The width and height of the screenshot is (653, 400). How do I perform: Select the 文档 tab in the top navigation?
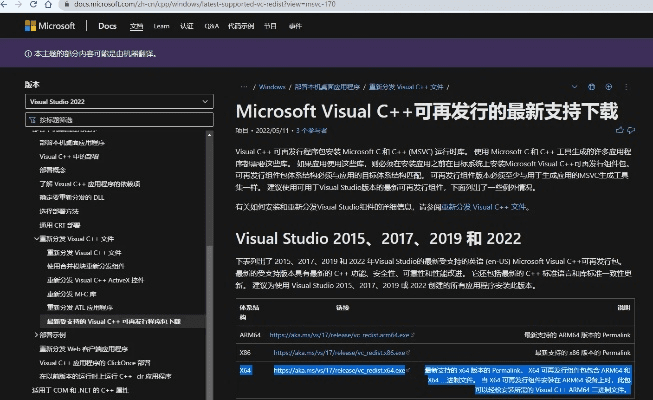[136, 26]
